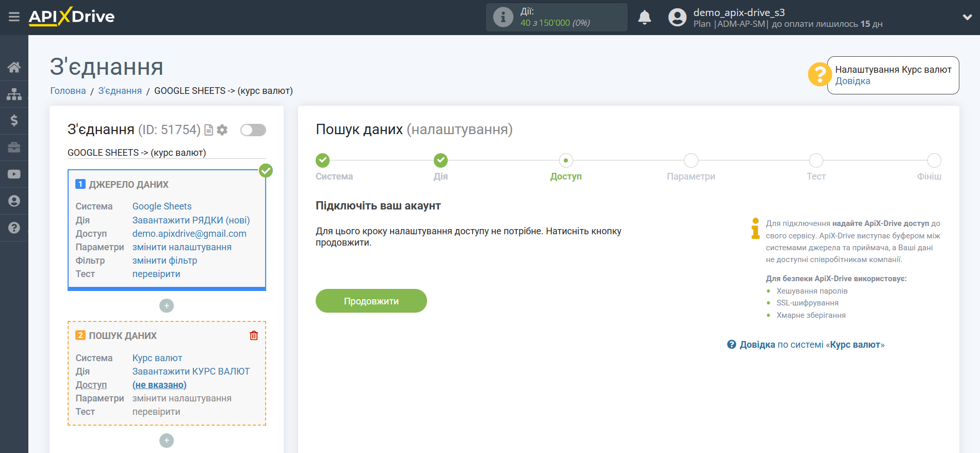Click demo.apixdrive@gmail.com access link
Screen dimensions: 980x453
pos(189,234)
